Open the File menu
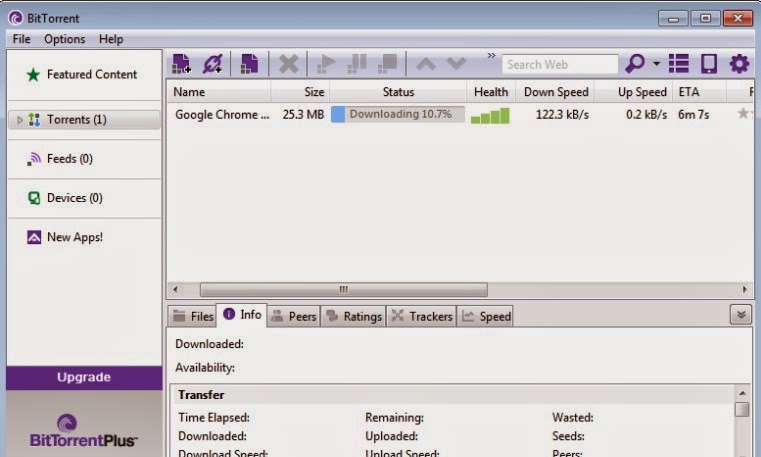 point(21,39)
